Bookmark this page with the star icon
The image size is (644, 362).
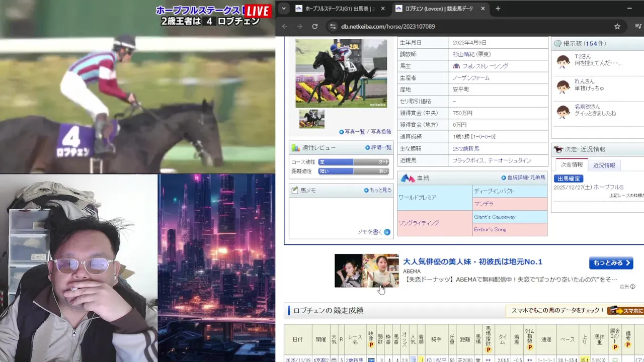point(617,27)
